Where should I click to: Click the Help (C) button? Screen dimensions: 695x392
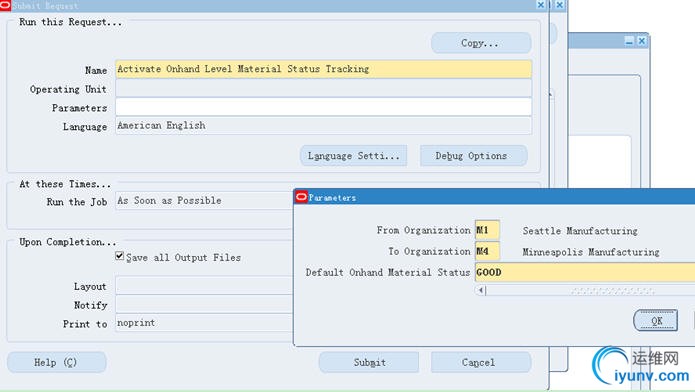coord(57,362)
